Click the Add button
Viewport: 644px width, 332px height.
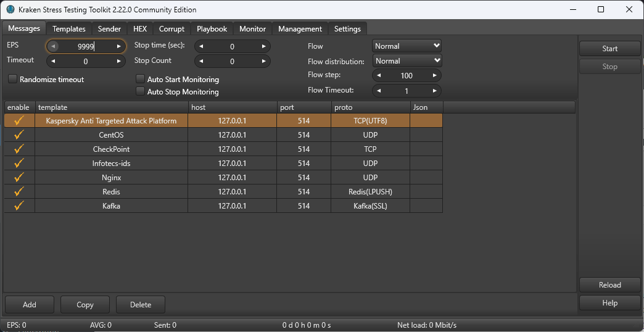(30, 305)
